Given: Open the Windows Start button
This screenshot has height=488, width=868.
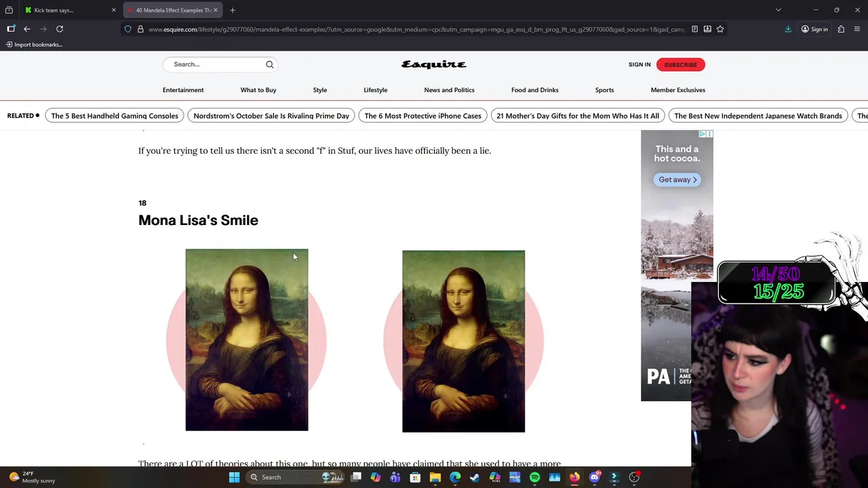Looking at the screenshot, I should [234, 477].
